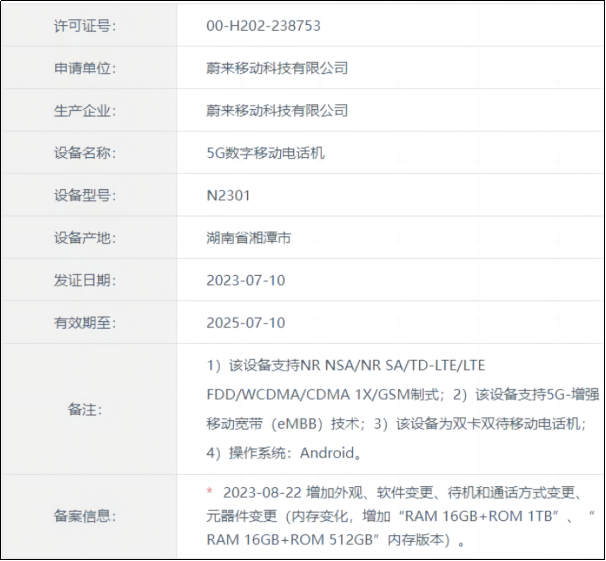This screenshot has width=606, height=561.
Task: Click the expiry date 2025-07-10
Action: (246, 323)
